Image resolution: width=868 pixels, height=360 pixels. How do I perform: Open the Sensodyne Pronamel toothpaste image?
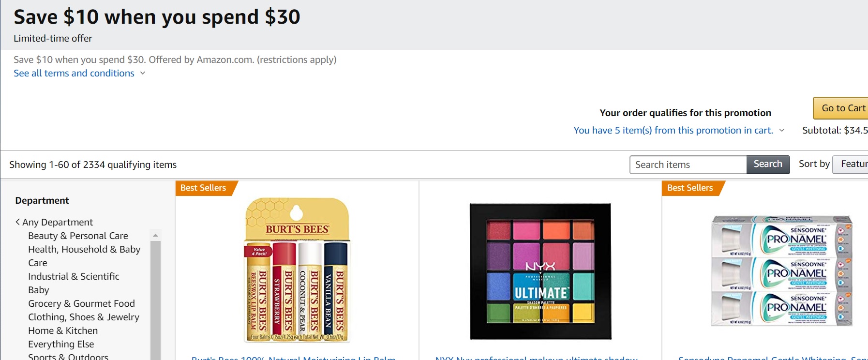click(781, 271)
